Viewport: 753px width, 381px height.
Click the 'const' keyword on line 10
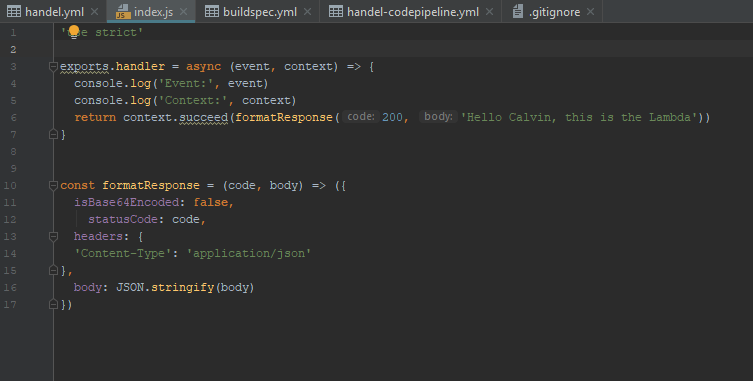(77, 185)
